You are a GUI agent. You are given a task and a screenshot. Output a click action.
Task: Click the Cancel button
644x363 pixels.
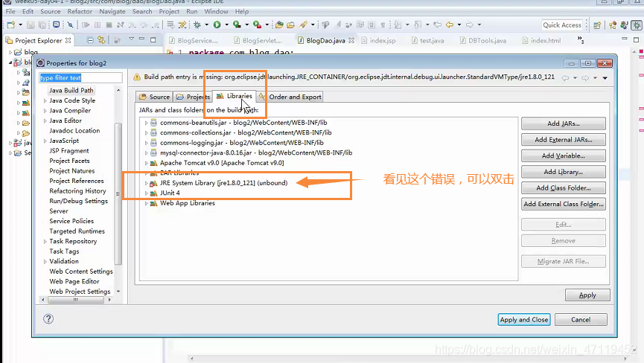(581, 320)
